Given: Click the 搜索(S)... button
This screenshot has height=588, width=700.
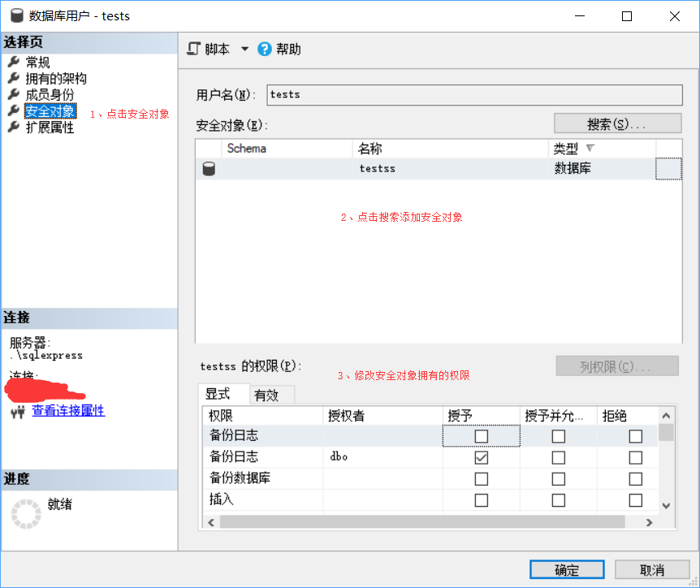Looking at the screenshot, I should 617,123.
